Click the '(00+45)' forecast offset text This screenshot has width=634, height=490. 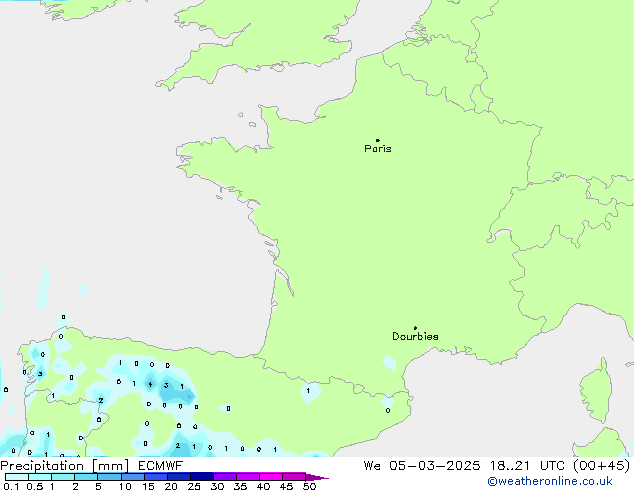coord(602,466)
